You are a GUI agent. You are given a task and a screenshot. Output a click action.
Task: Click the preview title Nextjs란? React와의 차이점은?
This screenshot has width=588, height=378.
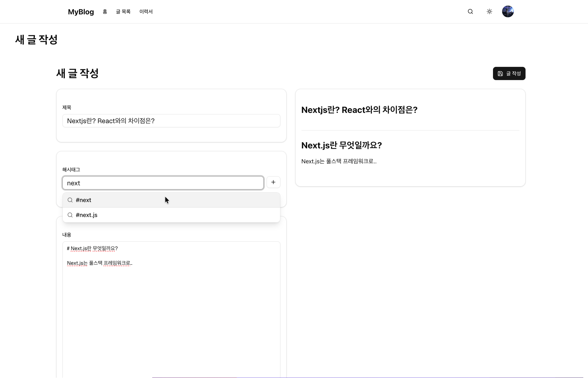tap(359, 110)
